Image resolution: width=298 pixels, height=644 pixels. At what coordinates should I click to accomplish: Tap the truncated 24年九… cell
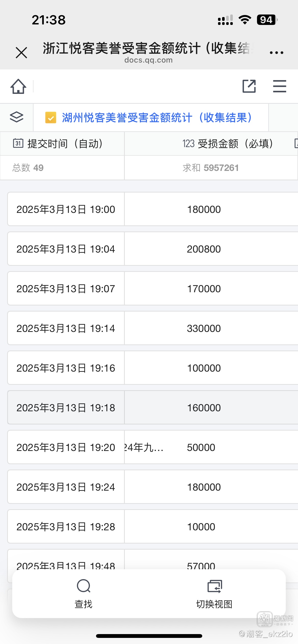click(x=144, y=447)
